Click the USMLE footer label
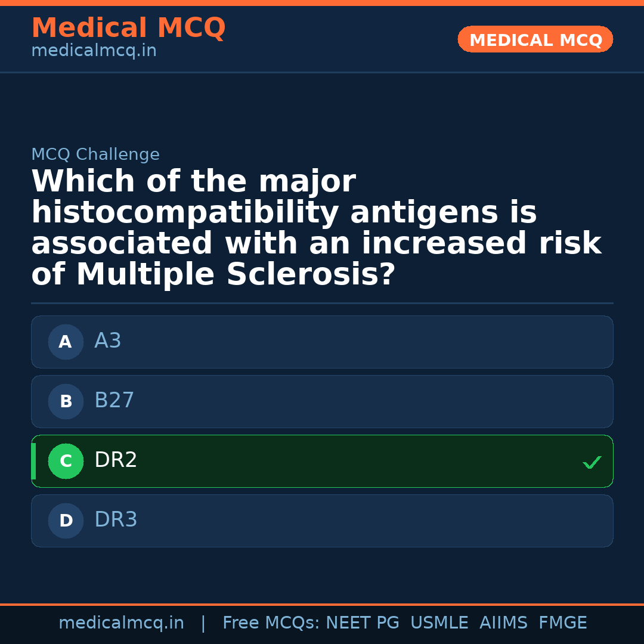 pos(439,623)
